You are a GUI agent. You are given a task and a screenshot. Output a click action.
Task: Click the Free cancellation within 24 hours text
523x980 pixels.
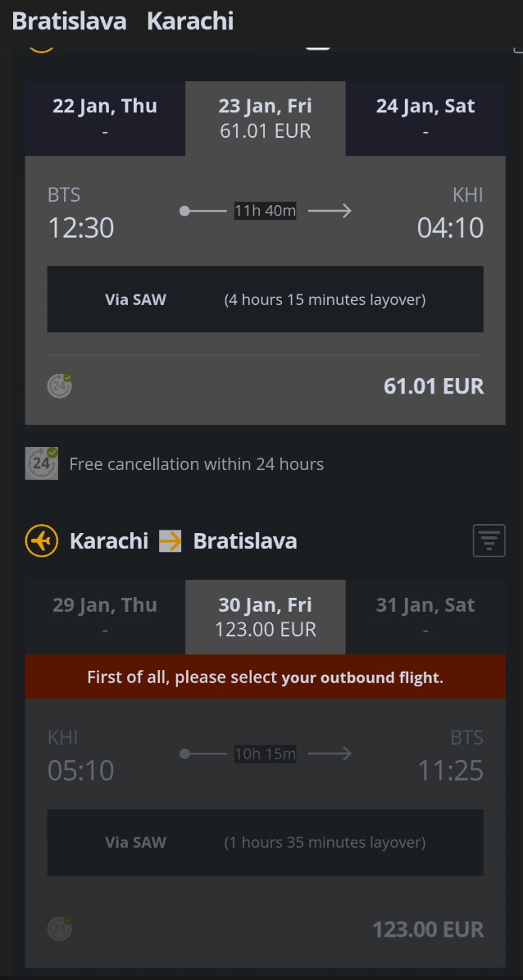coord(196,464)
